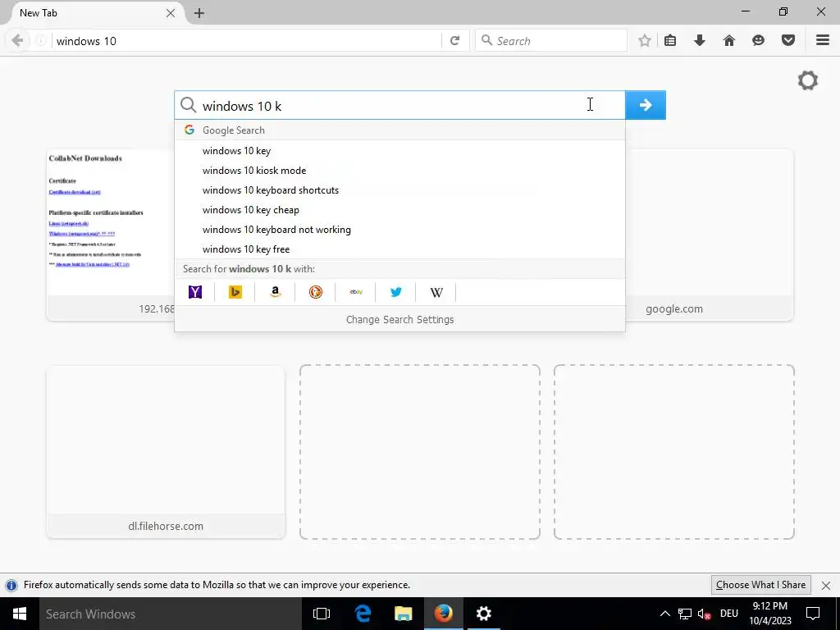This screenshot has height=630, width=840.
Task: Search with the DuckDuckGo icon
Action: click(x=316, y=292)
